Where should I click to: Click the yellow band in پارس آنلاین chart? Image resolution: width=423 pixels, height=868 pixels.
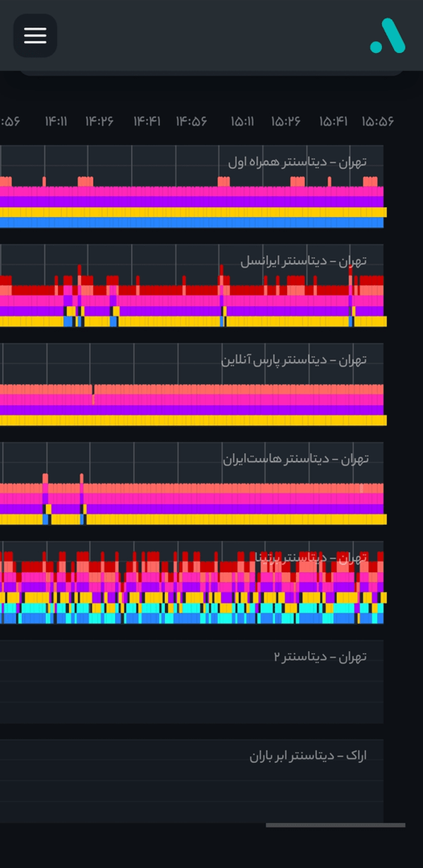click(193, 421)
